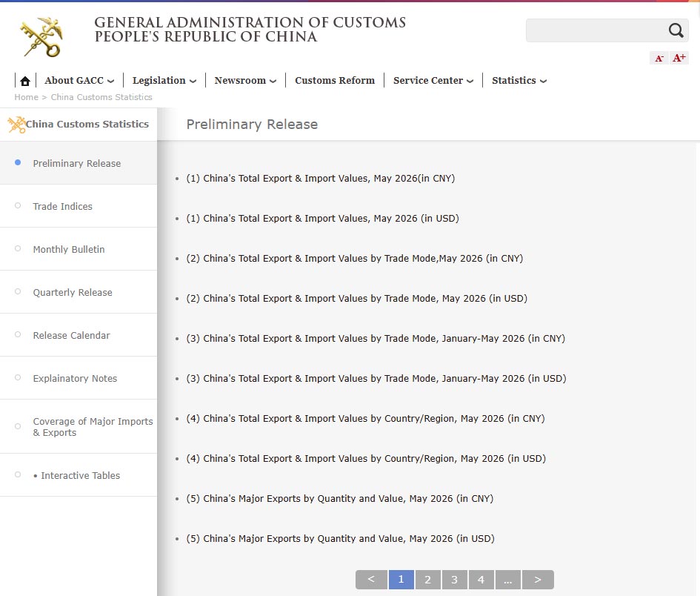Click the home icon in navigation bar
The image size is (700, 596).
tap(25, 81)
